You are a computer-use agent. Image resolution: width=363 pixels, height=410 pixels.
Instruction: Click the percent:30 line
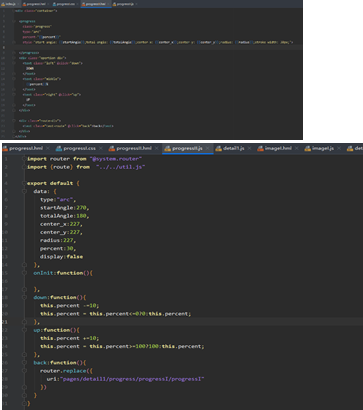coord(58,249)
